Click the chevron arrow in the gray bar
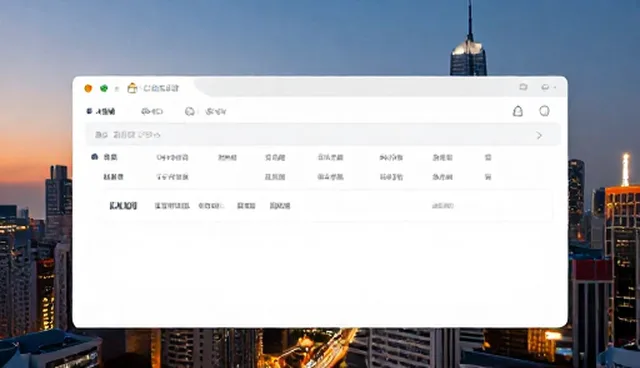The height and width of the screenshot is (368, 640). click(x=539, y=135)
